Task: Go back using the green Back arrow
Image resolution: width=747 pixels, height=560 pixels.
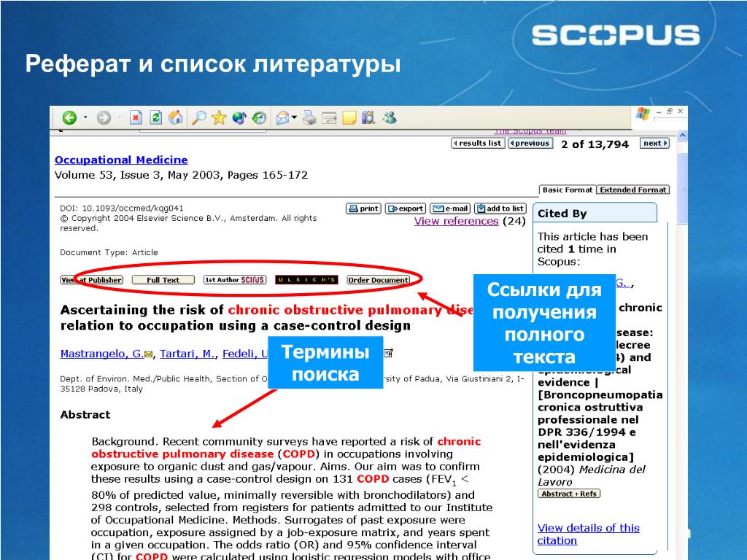Action: [69, 117]
